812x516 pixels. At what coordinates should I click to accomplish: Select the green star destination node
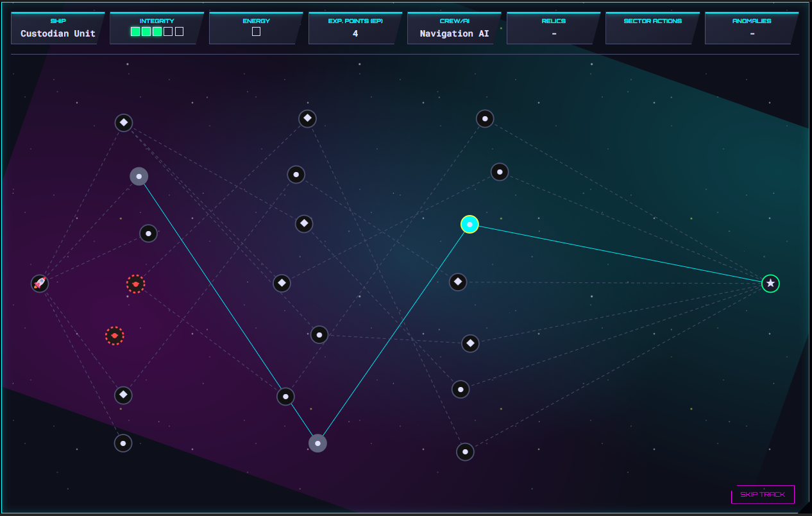(770, 283)
